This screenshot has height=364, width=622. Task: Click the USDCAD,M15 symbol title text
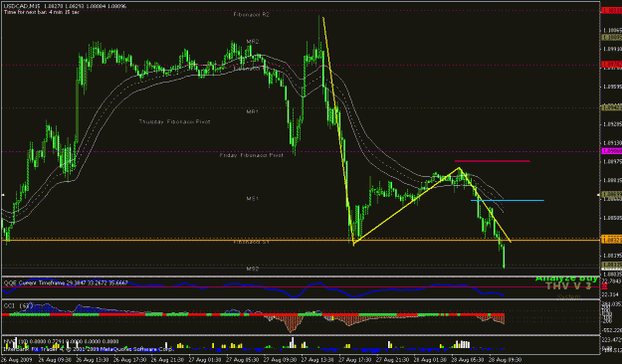pos(22,6)
